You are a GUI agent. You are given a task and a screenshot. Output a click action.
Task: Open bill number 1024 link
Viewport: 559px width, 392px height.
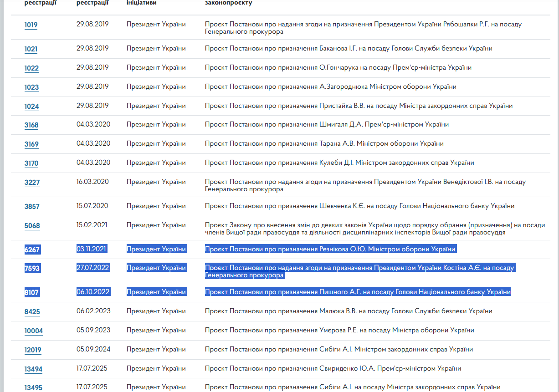point(31,107)
